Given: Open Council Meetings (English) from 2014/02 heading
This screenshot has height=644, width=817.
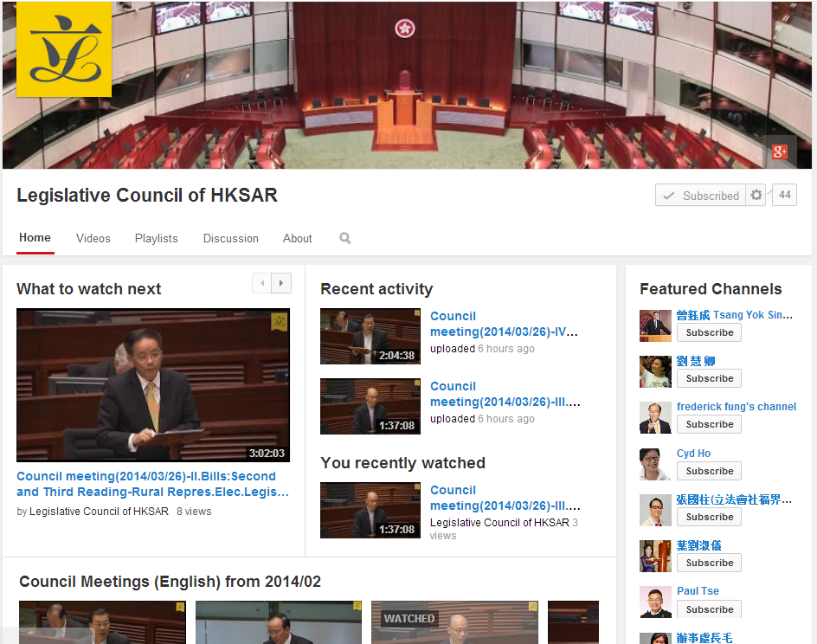Looking at the screenshot, I should point(170,582).
